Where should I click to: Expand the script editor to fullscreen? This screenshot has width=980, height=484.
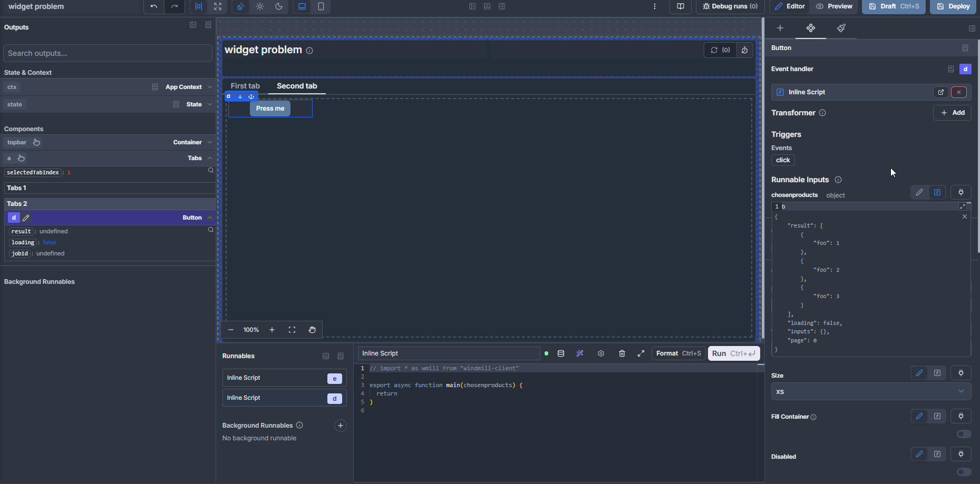pyautogui.click(x=641, y=353)
